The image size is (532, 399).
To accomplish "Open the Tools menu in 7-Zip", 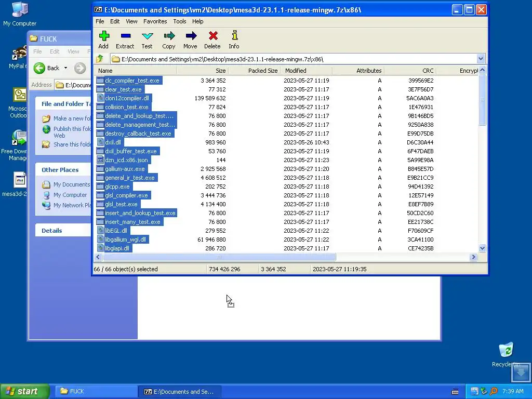I will [x=179, y=21].
